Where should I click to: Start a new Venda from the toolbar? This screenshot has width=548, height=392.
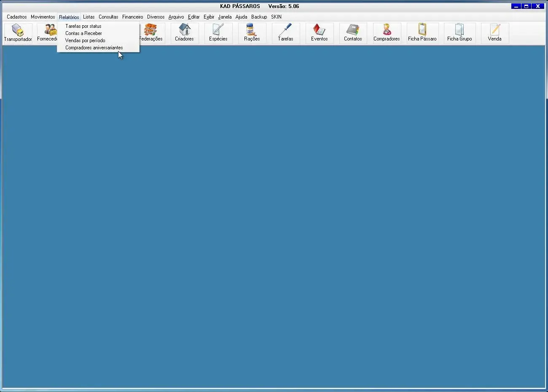tap(494, 33)
